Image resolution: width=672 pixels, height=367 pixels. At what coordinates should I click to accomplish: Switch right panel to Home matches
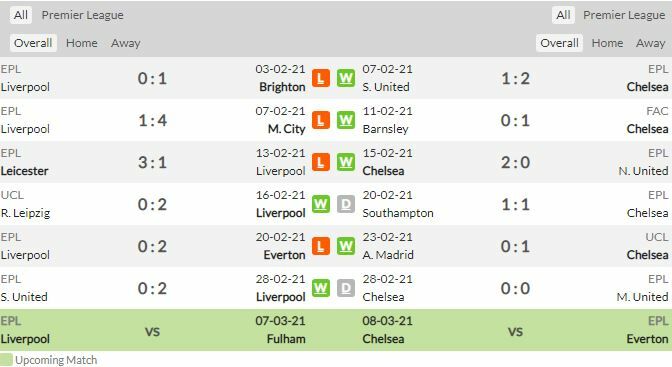607,43
